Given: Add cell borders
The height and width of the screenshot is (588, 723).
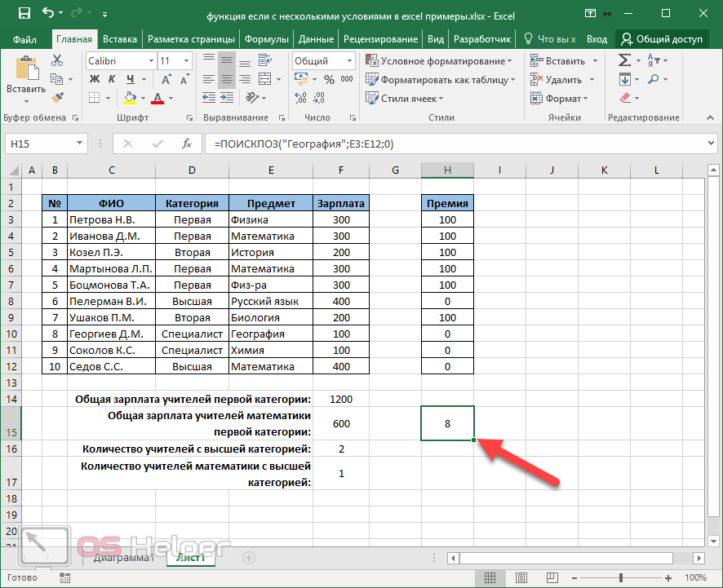Looking at the screenshot, I should click(95, 98).
